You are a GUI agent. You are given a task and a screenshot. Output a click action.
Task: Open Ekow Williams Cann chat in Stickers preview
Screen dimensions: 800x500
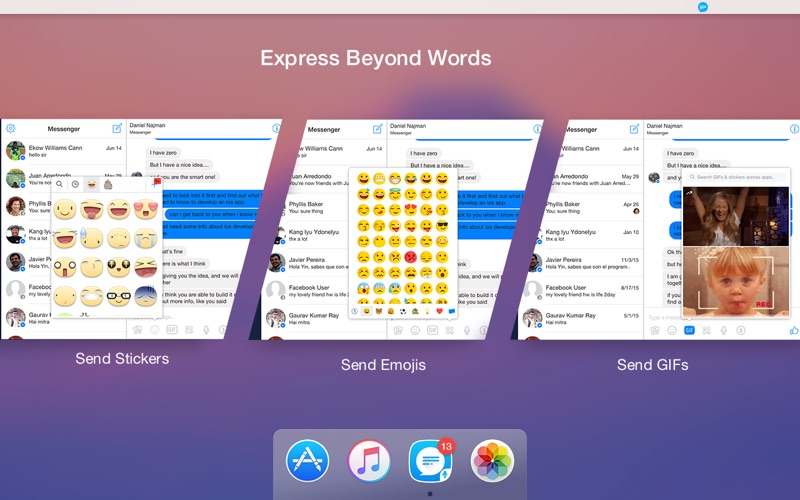click(x=64, y=151)
